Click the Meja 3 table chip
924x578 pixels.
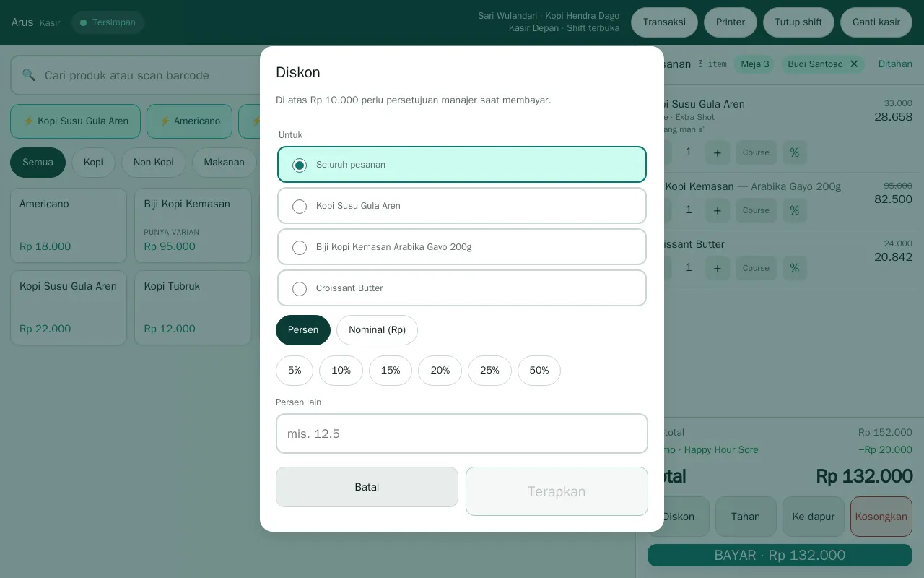[x=755, y=64]
